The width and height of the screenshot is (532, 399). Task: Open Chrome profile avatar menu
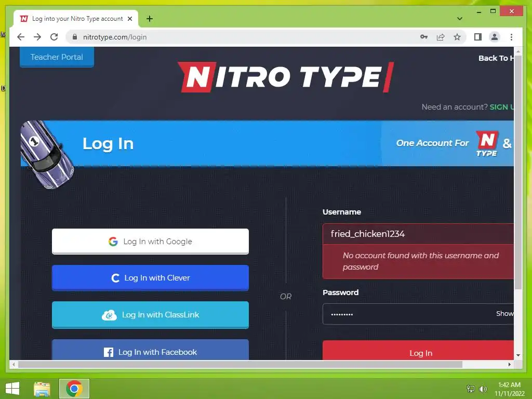(x=495, y=37)
